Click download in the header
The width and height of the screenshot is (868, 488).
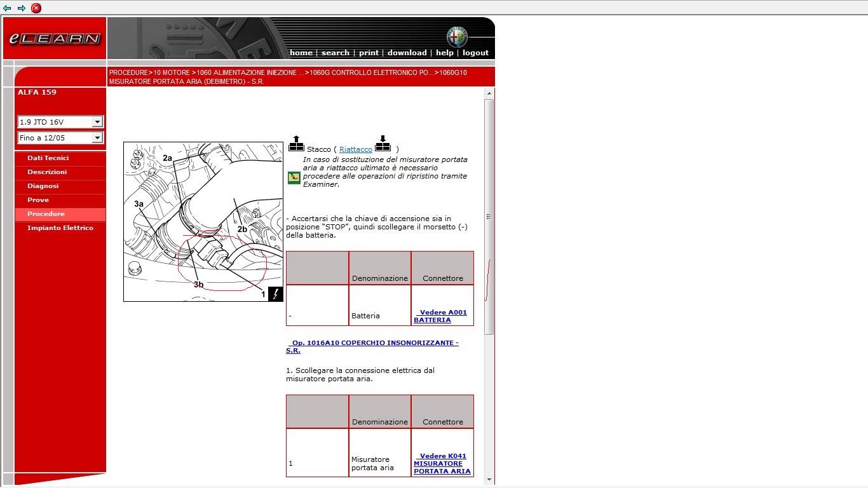[x=407, y=53]
